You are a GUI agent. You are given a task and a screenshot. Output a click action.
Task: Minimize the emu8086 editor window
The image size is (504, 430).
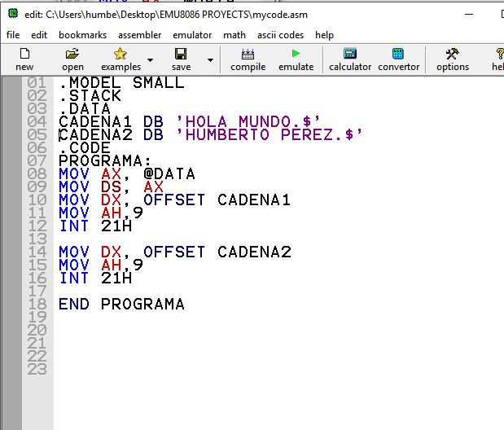(469, 15)
